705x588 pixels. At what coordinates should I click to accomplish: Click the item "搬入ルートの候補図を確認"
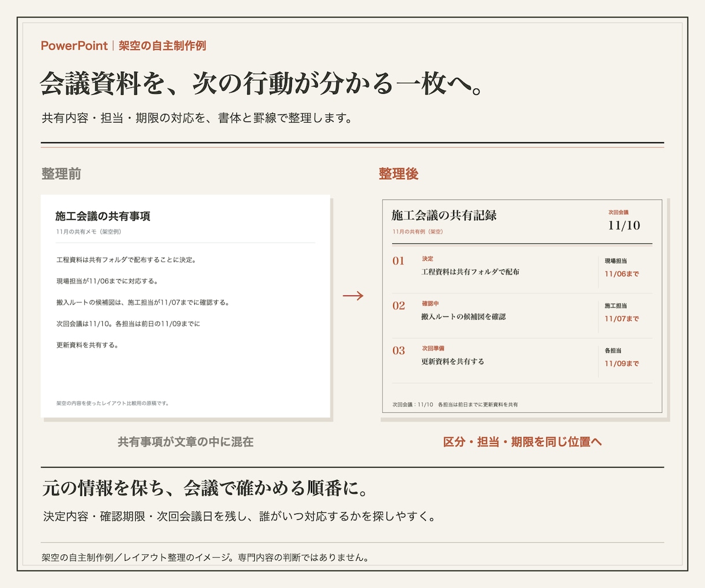point(463,317)
